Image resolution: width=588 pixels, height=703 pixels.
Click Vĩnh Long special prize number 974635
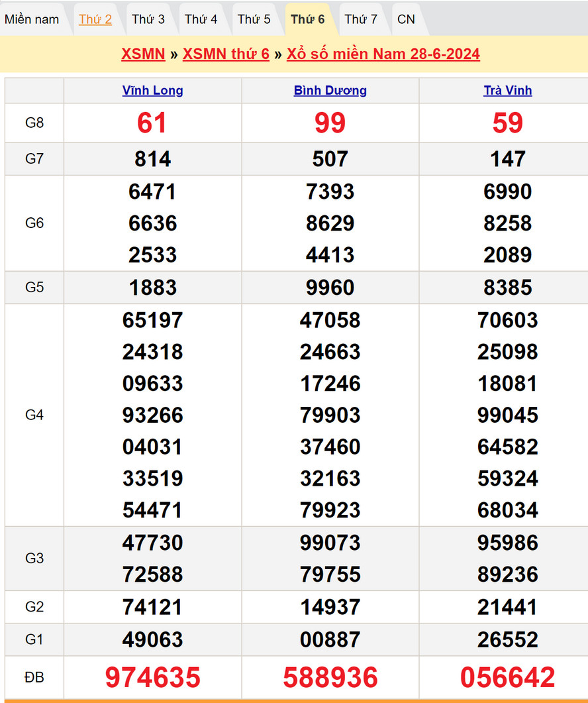tap(153, 677)
